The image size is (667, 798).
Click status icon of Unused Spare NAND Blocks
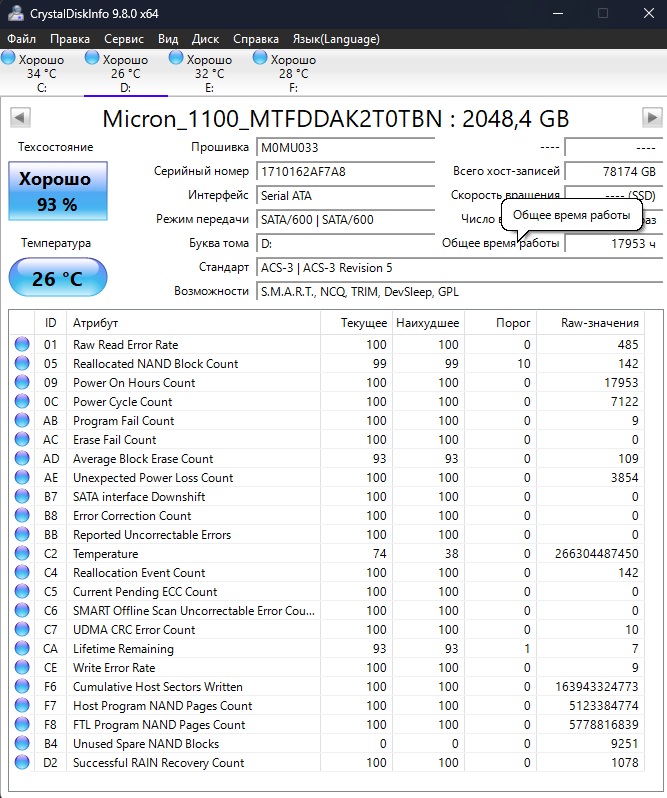click(22, 744)
